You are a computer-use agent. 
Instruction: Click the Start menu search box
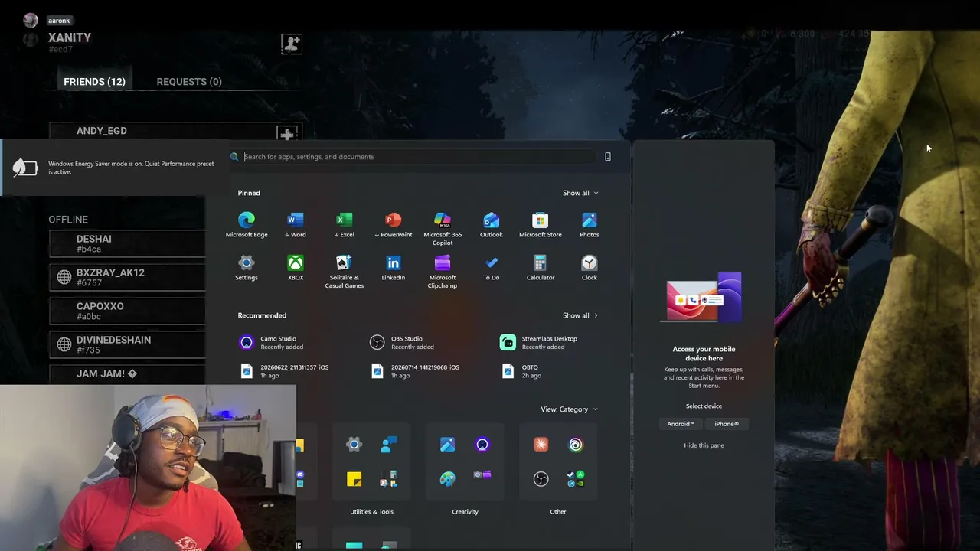click(x=413, y=157)
